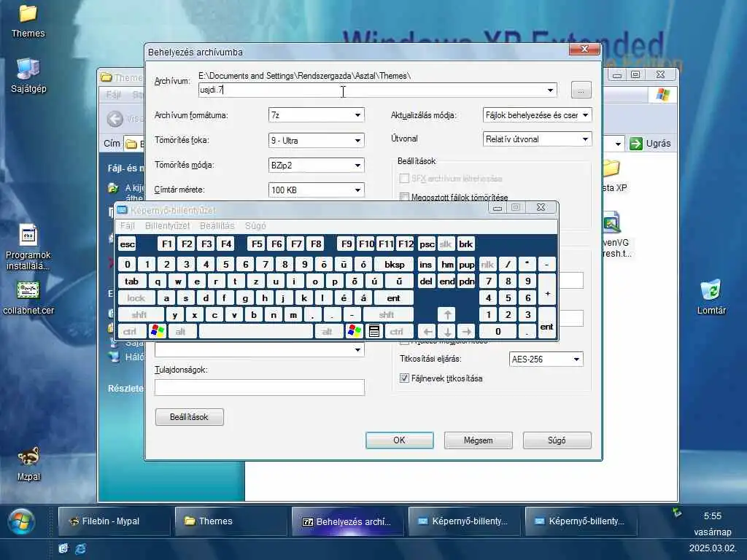Open Sajátgép desktop icon

tap(28, 75)
